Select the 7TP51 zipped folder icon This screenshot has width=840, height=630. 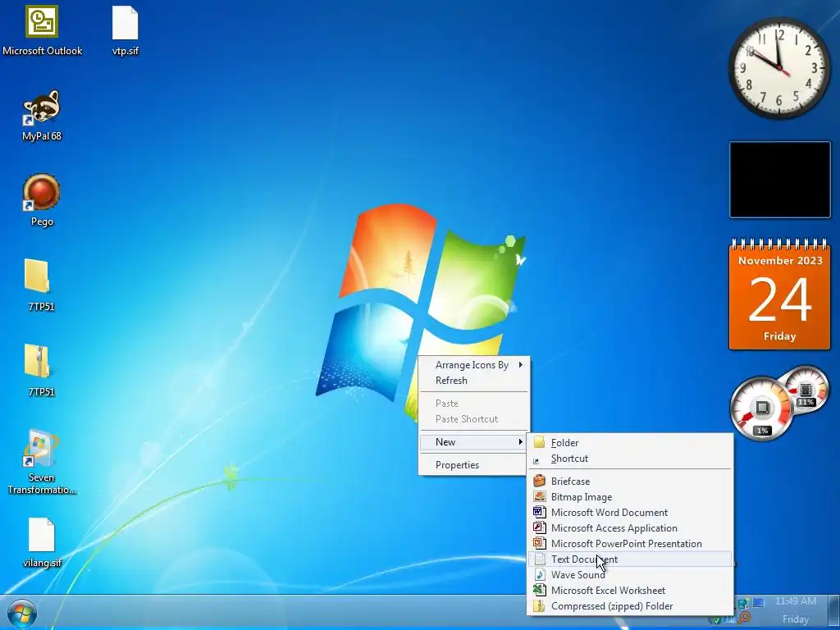coord(41,371)
